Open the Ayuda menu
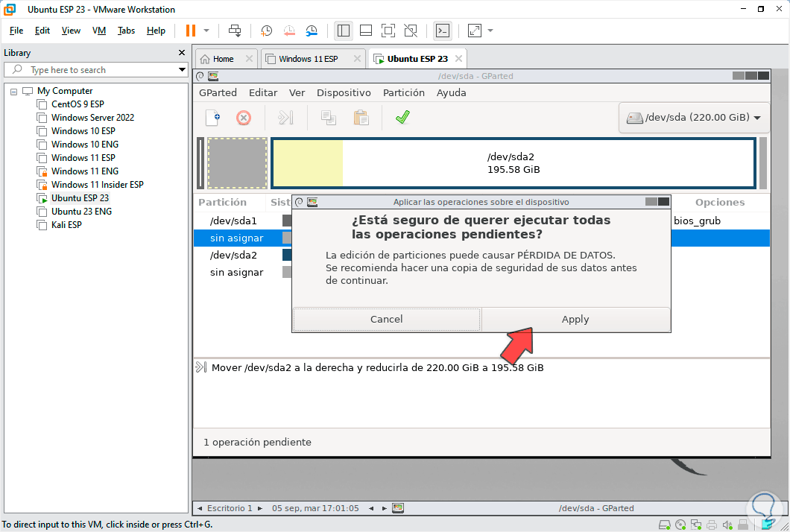The height and width of the screenshot is (532, 790). 451,92
